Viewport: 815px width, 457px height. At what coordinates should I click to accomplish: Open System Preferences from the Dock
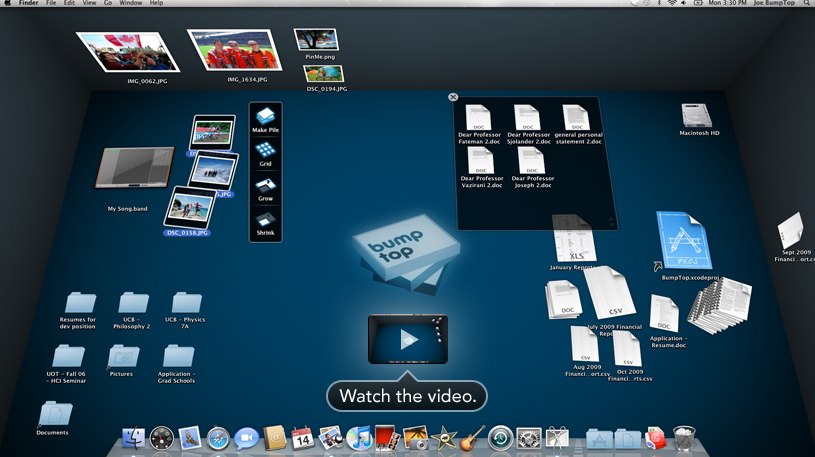[x=529, y=439]
